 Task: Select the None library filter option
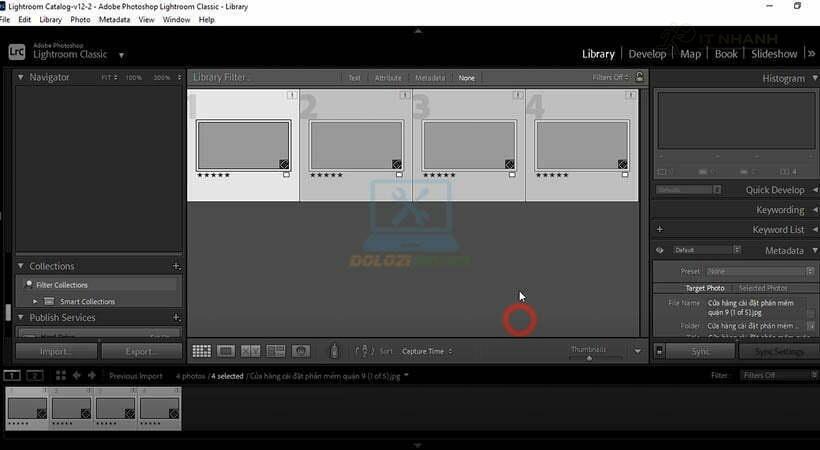click(x=466, y=78)
